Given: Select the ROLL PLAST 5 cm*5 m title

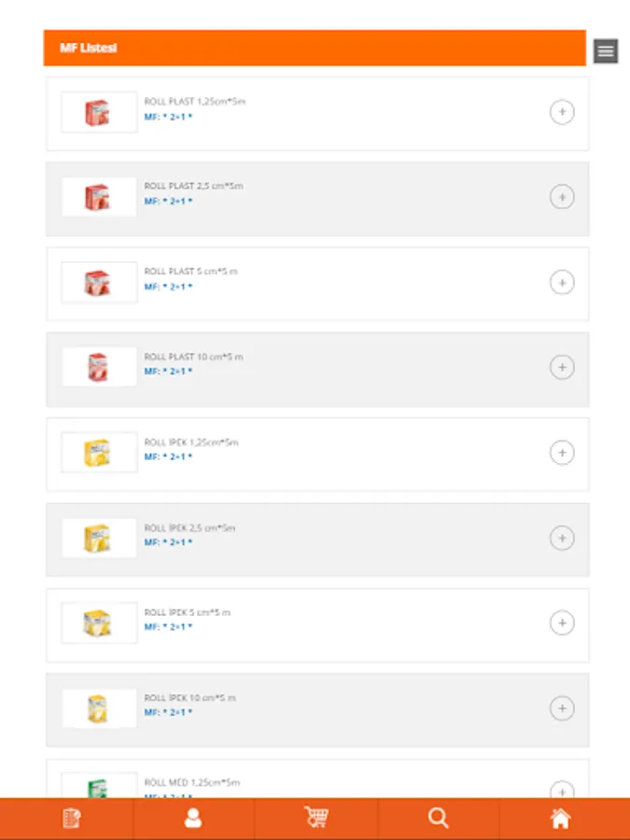Looking at the screenshot, I should click(191, 272).
